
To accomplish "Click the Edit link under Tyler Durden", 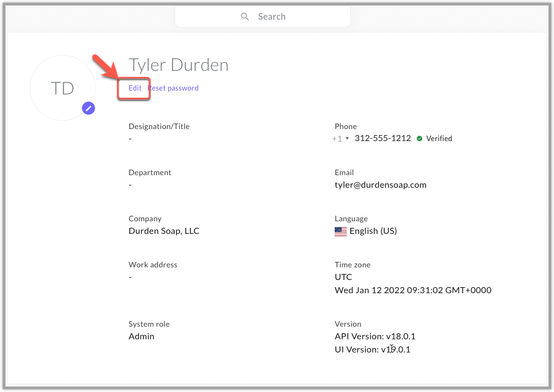I will click(134, 88).
